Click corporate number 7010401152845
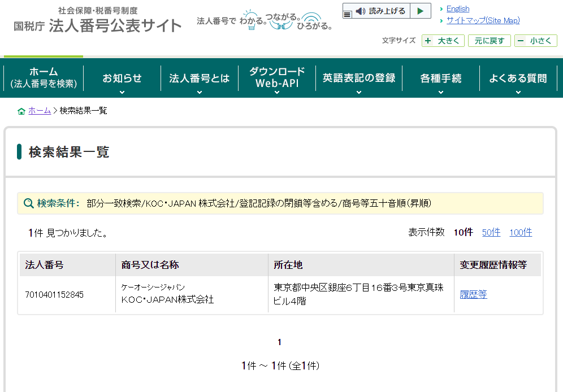The image size is (563, 392). pos(54,295)
